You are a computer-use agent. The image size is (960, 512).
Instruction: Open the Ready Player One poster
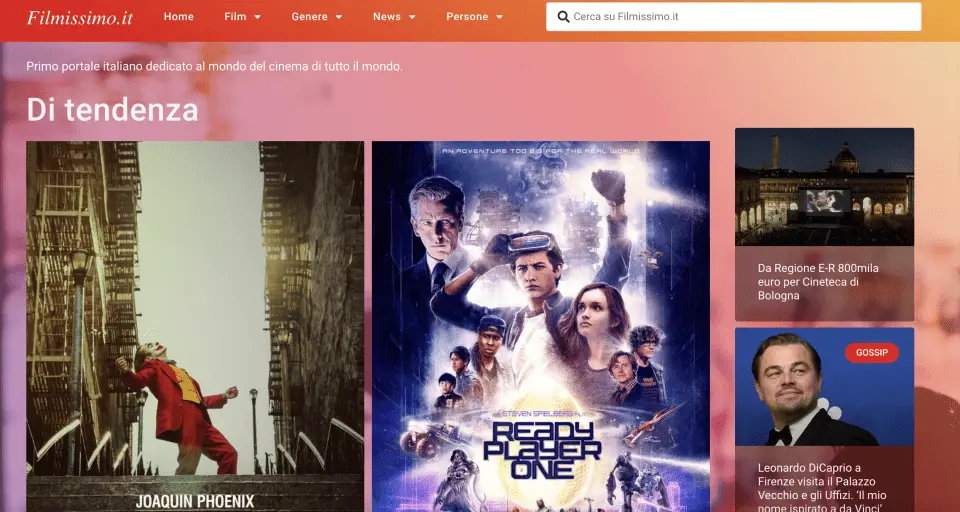pyautogui.click(x=541, y=326)
